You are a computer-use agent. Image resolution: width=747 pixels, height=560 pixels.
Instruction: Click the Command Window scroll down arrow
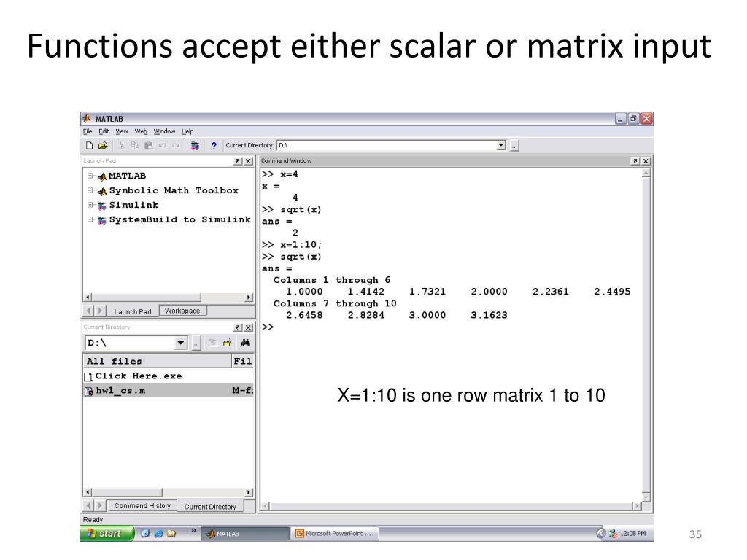(646, 497)
